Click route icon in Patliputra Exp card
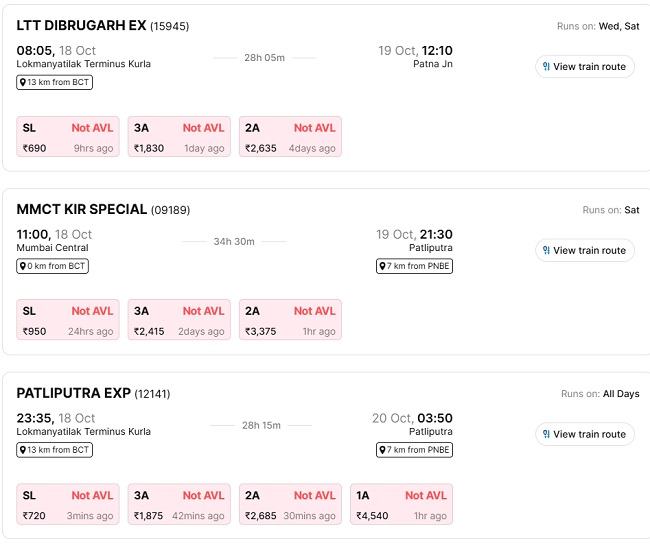Screen dimensions: 650x548 pos(546,434)
